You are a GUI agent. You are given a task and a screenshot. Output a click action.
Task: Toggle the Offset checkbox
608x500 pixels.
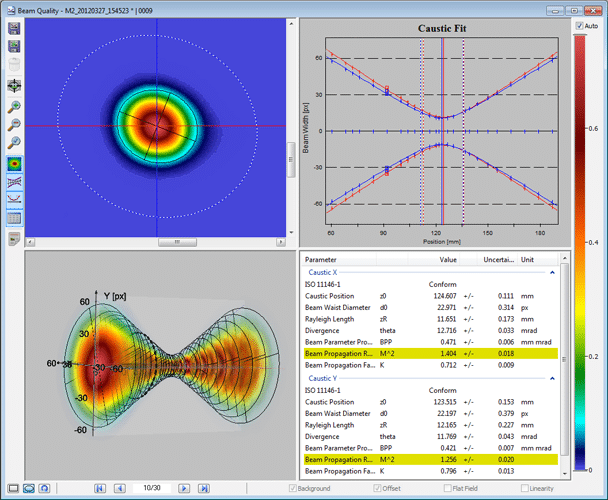[x=377, y=488]
